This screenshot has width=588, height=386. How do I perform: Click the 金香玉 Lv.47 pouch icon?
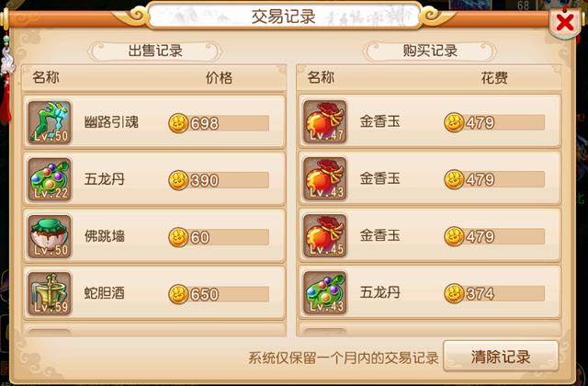point(325,121)
